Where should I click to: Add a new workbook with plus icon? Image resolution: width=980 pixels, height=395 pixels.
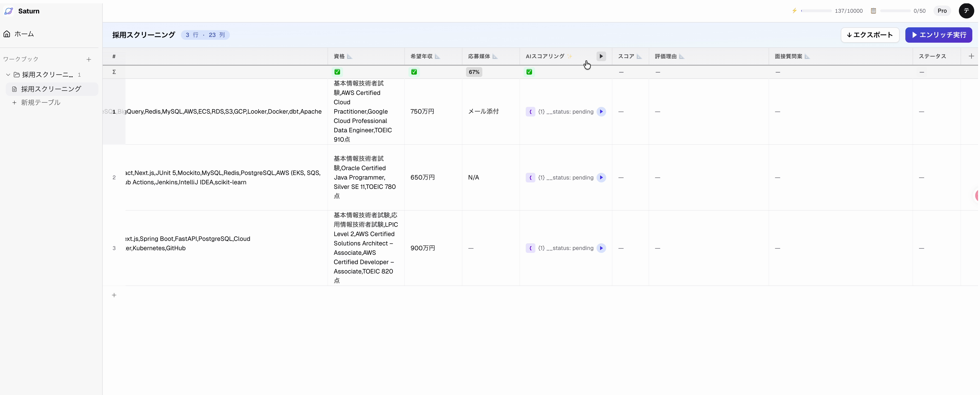click(x=89, y=59)
